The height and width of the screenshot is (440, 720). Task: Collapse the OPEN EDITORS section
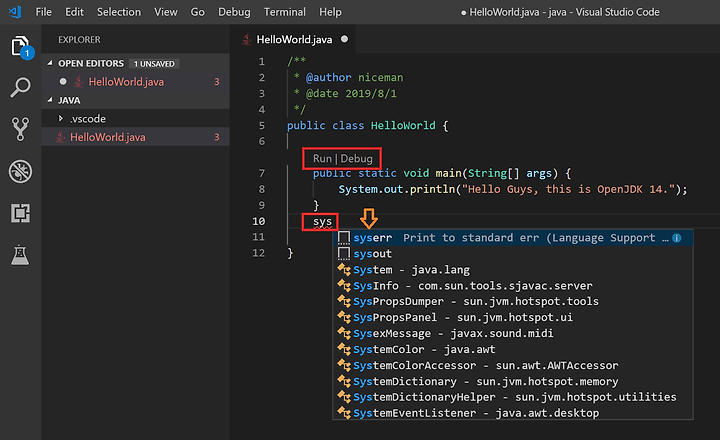click(x=50, y=63)
